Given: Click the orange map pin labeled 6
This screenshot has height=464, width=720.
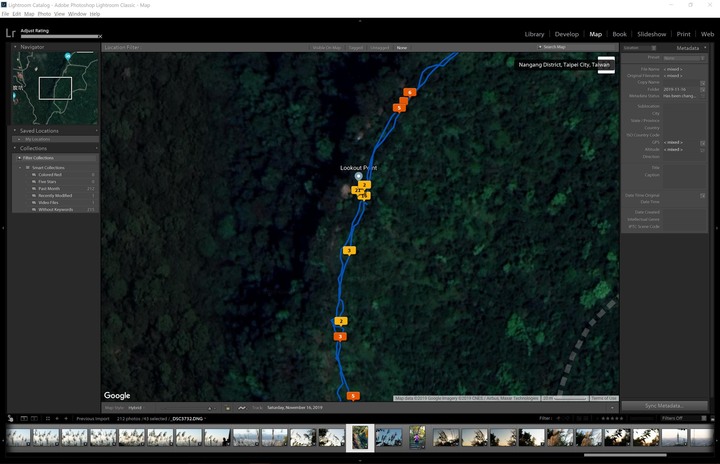Looking at the screenshot, I should (x=410, y=92).
